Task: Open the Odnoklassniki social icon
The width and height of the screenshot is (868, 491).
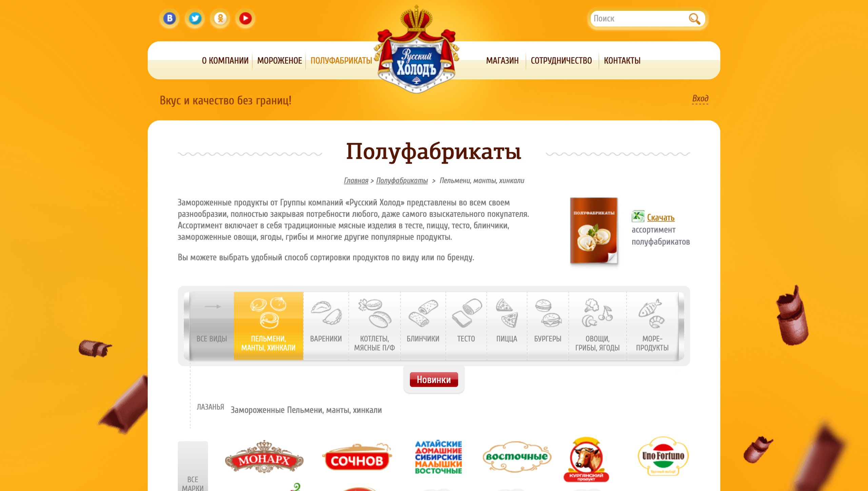Action: (x=220, y=18)
